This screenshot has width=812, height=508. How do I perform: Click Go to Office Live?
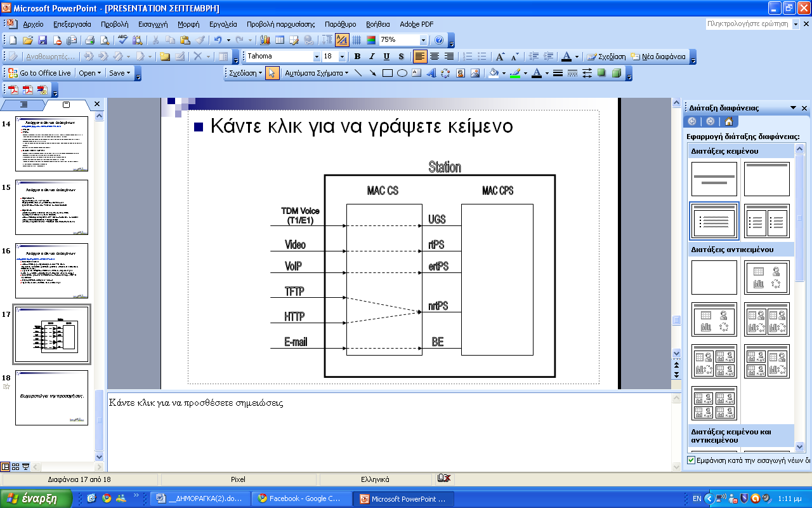tap(39, 73)
